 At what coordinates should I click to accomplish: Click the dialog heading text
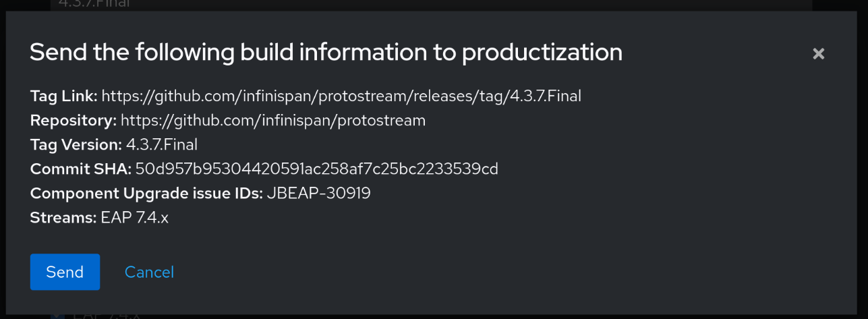point(326,53)
